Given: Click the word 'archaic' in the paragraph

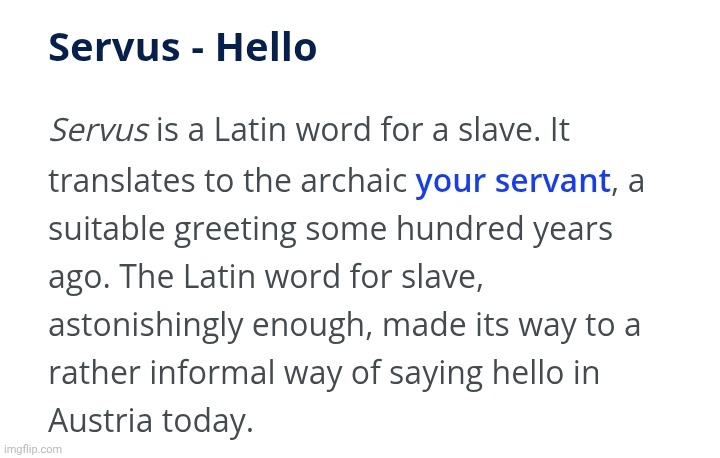Looking at the screenshot, I should (x=359, y=181).
